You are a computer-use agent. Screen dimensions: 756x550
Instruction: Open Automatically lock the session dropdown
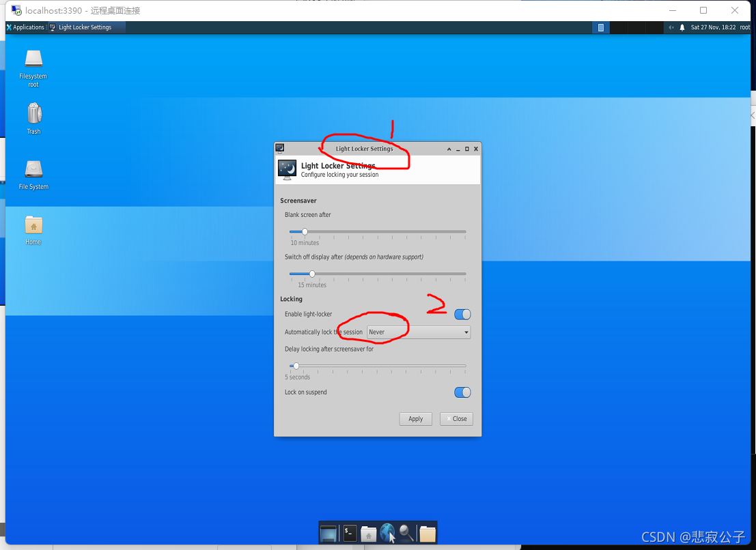coord(419,332)
